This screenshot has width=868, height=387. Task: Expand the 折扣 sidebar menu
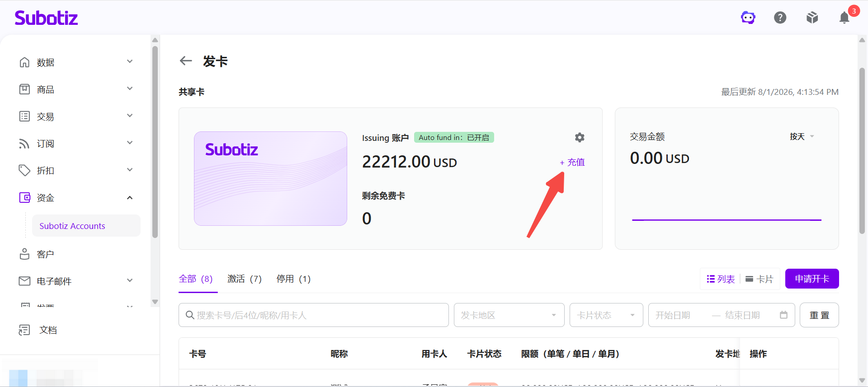click(x=130, y=170)
